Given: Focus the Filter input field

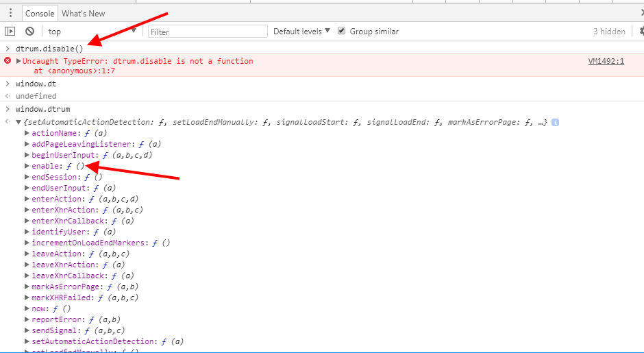Looking at the screenshot, I should [208, 32].
